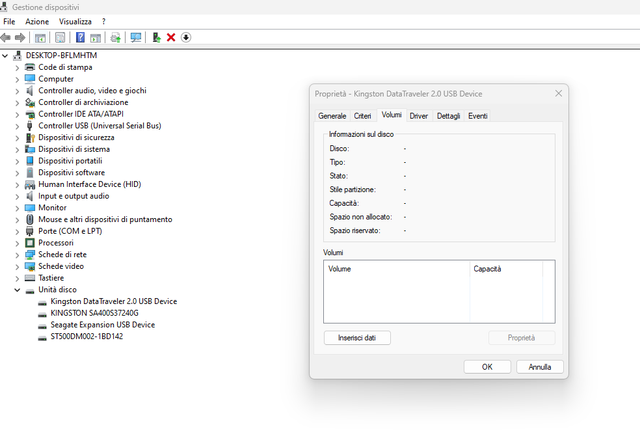Screen dimensions: 640x433
Task: Expand Controller USB (Universal Serial Bus) node
Action: 17,126
